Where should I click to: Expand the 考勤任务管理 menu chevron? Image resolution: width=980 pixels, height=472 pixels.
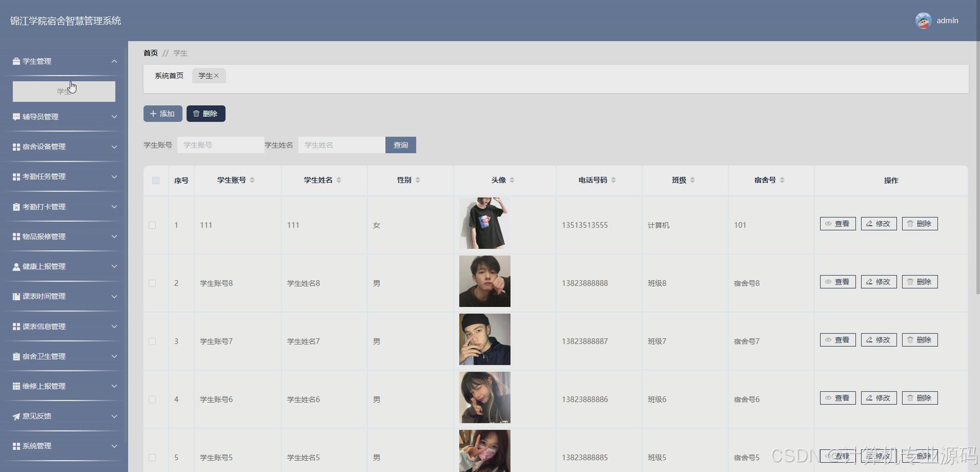click(x=114, y=176)
